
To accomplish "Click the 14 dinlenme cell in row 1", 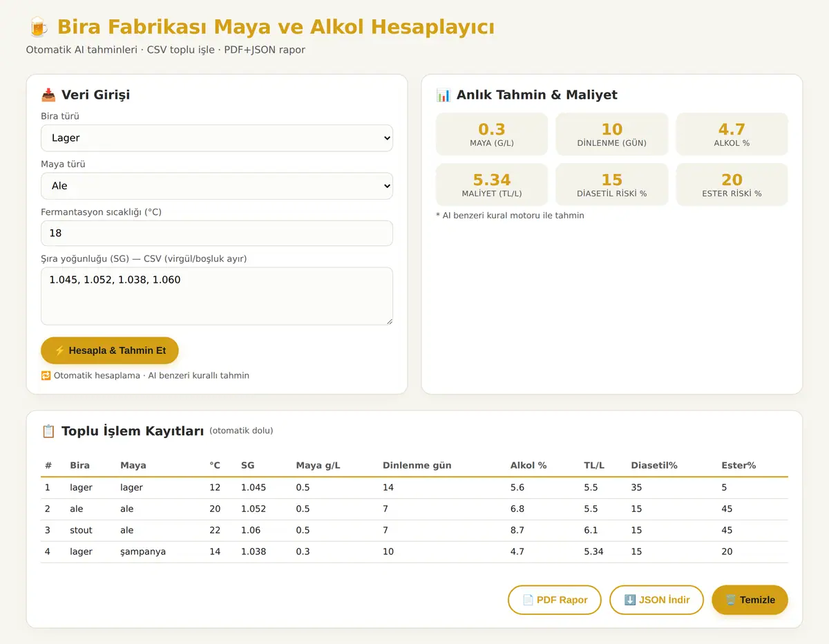I will tap(388, 488).
